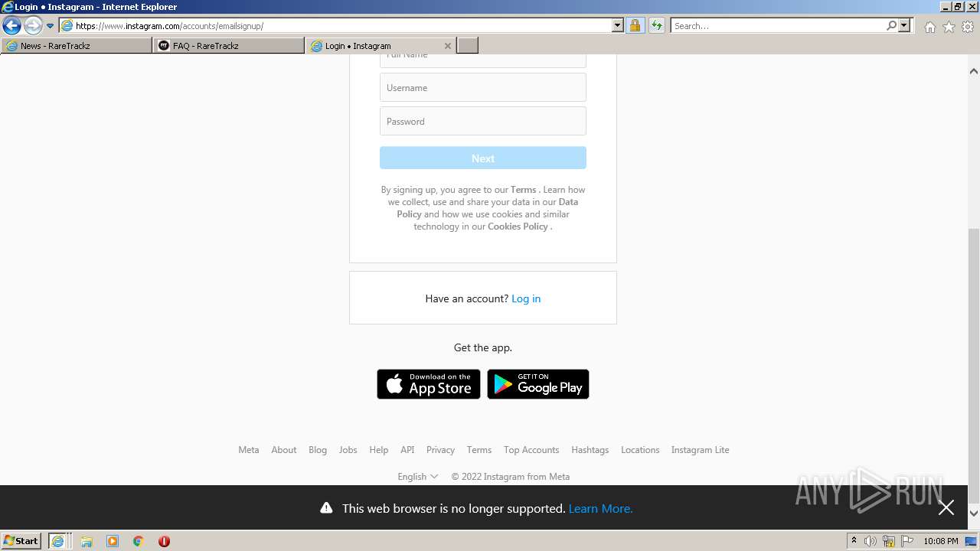
Task: Open the Jobs footer link
Action: (x=348, y=450)
